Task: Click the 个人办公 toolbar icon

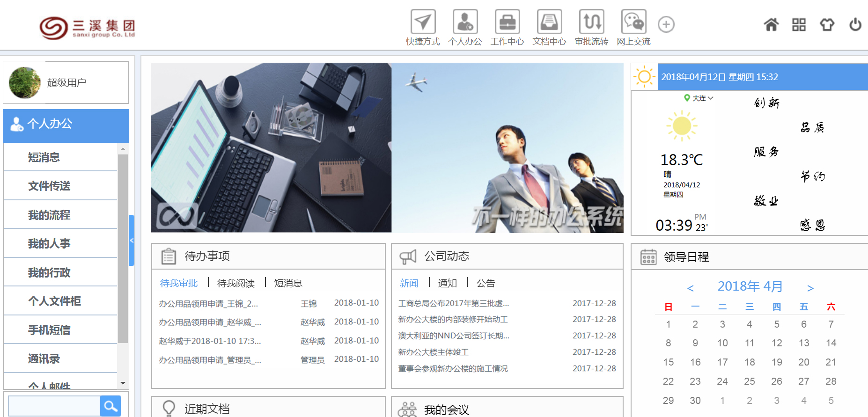Action: pyautogui.click(x=465, y=22)
